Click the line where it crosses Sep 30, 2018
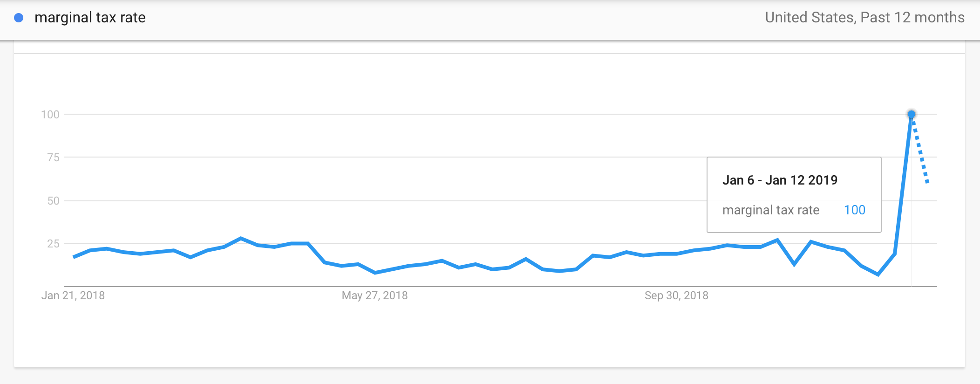980x384 pixels. point(676,254)
